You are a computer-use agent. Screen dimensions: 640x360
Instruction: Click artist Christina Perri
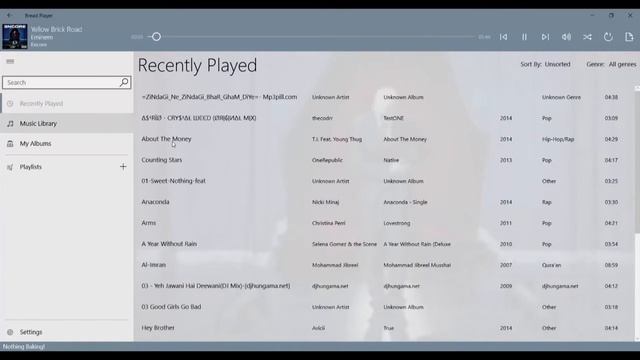pos(329,223)
